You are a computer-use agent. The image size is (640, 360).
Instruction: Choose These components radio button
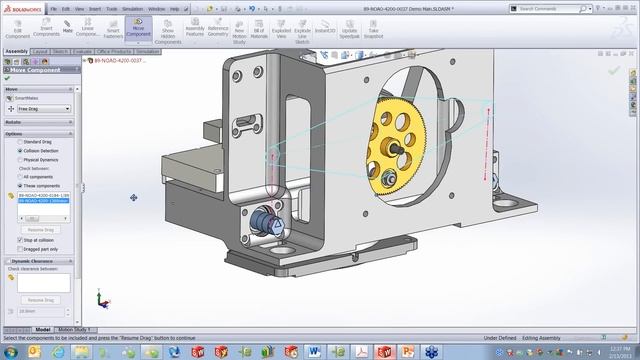pos(20,186)
